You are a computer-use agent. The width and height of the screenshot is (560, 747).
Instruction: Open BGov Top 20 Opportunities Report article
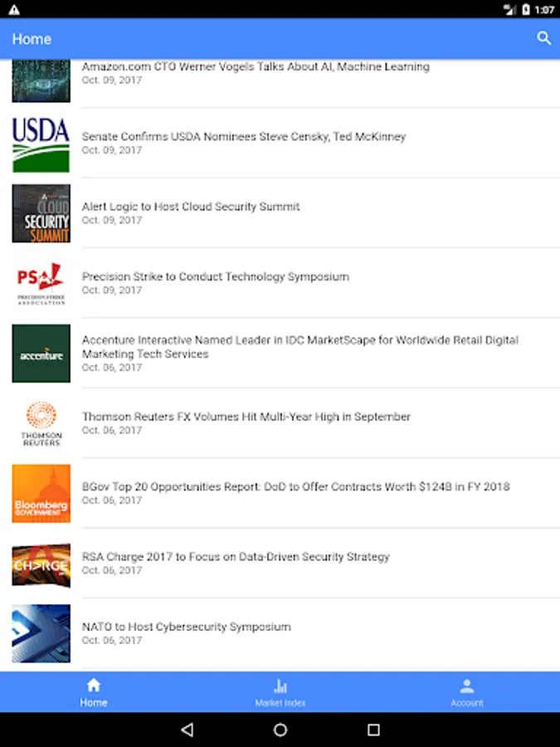(x=295, y=486)
